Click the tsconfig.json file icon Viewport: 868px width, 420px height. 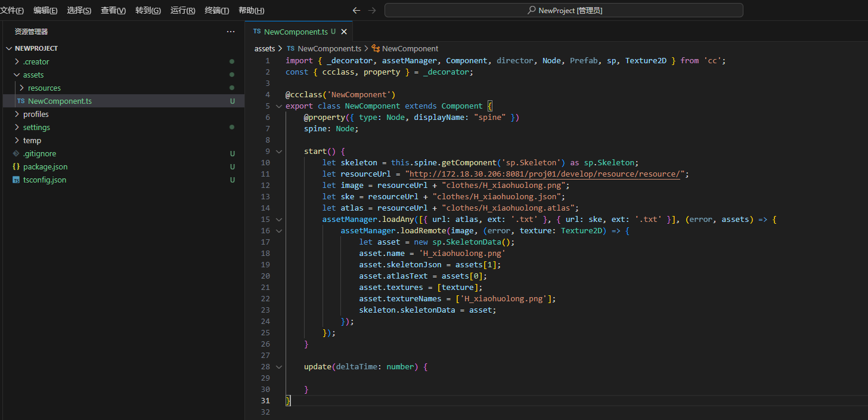(16, 180)
